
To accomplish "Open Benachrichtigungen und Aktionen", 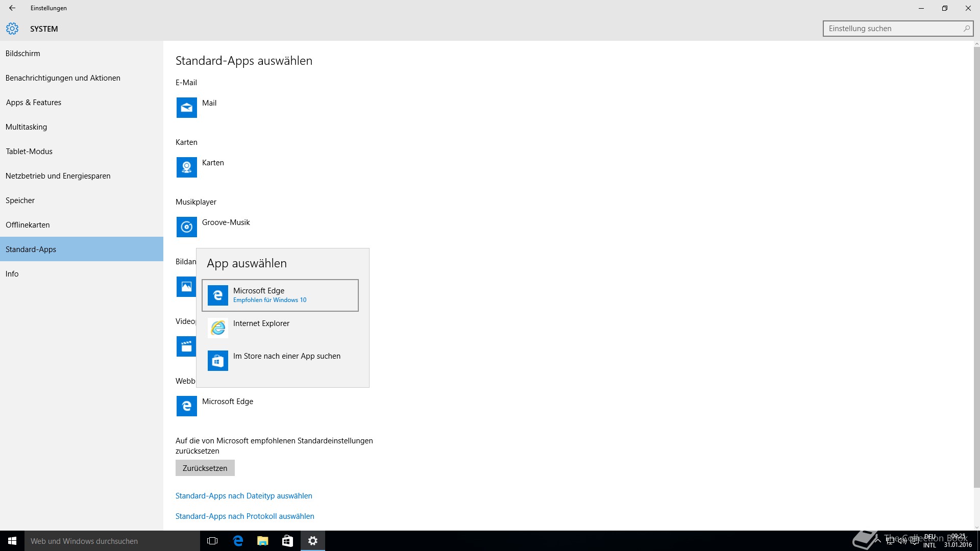I will tap(82, 78).
